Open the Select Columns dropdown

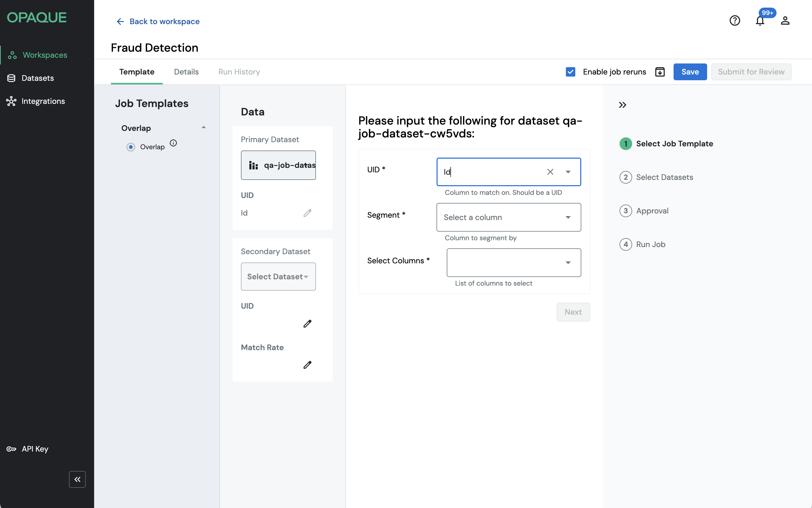(513, 263)
